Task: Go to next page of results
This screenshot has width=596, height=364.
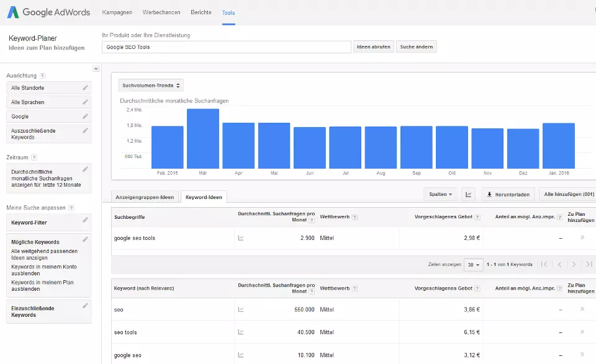Action: coord(574,264)
